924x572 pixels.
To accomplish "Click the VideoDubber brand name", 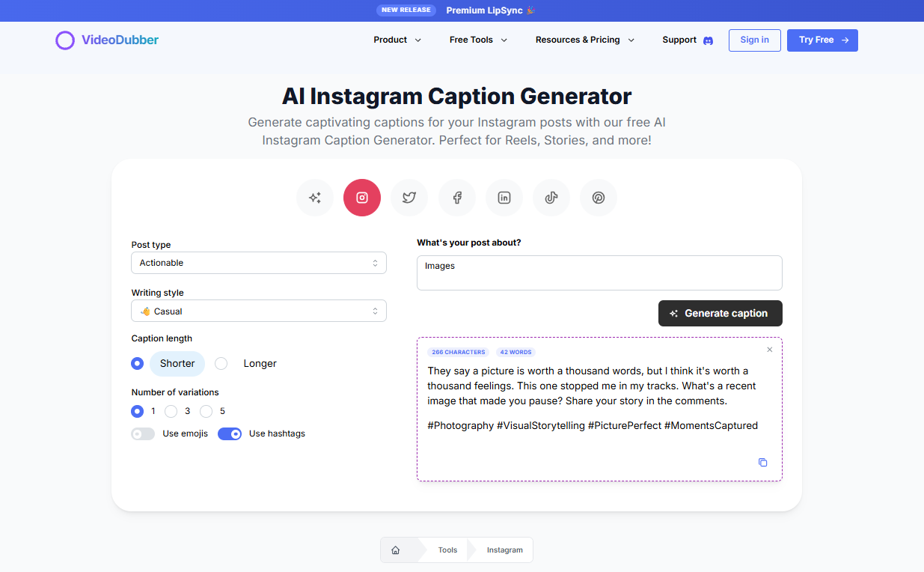I will (120, 40).
